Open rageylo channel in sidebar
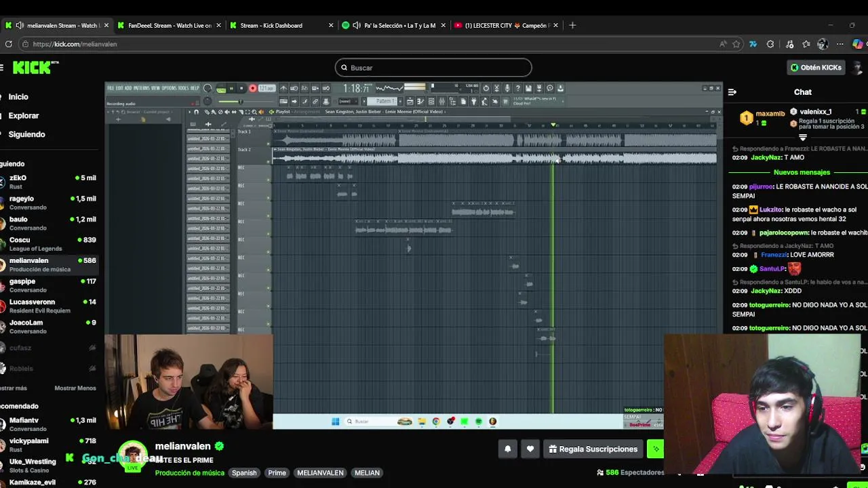 coord(49,203)
